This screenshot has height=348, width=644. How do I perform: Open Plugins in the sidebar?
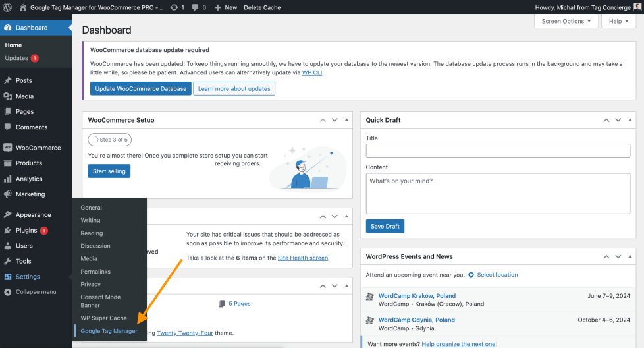click(x=26, y=230)
